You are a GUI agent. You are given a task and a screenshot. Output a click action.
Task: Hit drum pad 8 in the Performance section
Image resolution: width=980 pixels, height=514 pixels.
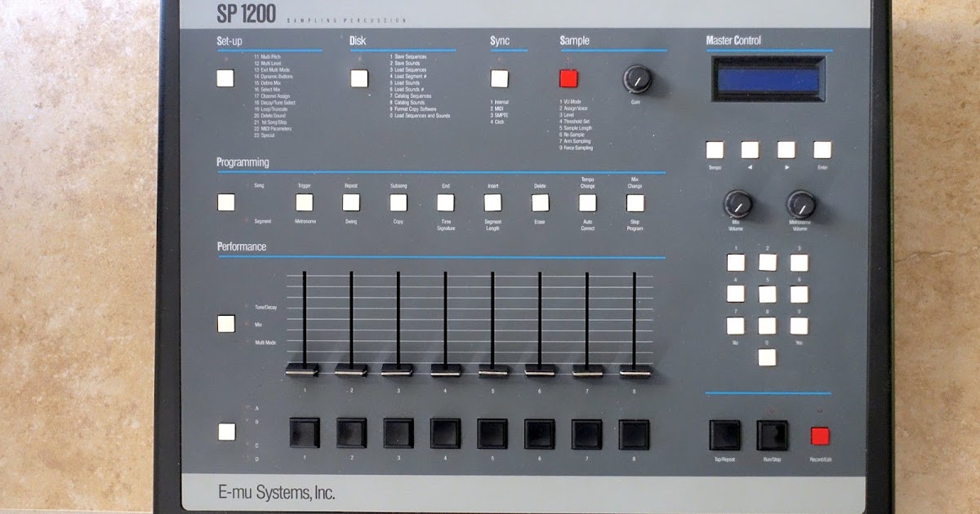point(633,432)
